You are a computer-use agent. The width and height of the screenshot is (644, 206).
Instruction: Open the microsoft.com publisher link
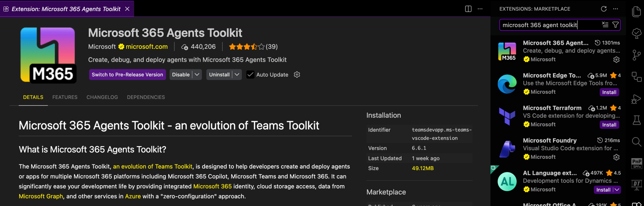(x=146, y=47)
